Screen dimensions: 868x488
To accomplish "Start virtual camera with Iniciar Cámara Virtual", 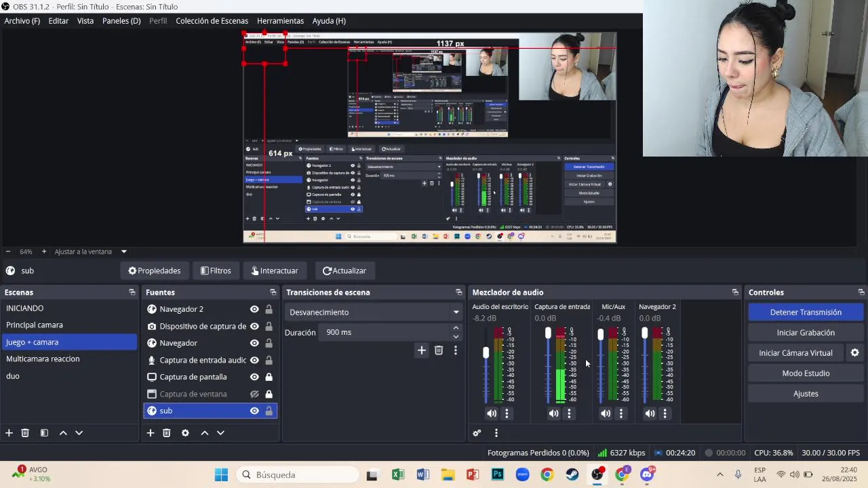I will (796, 353).
